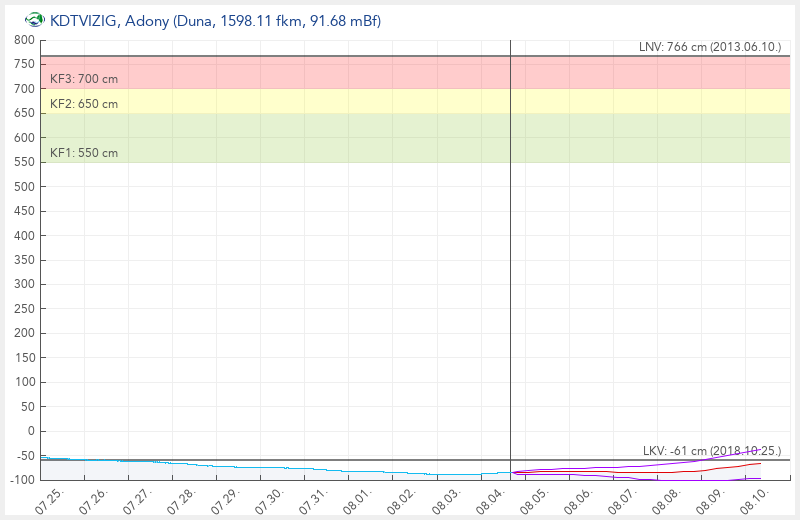Click the 08.01. date label on the x-axis
Screen dimensions: 800x520
(358, 500)
